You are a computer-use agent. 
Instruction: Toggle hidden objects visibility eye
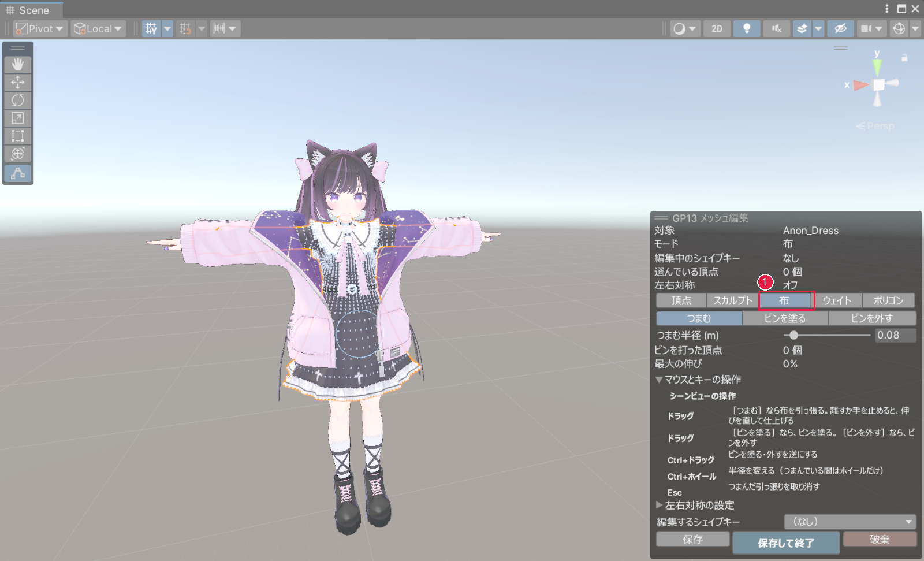pos(840,28)
